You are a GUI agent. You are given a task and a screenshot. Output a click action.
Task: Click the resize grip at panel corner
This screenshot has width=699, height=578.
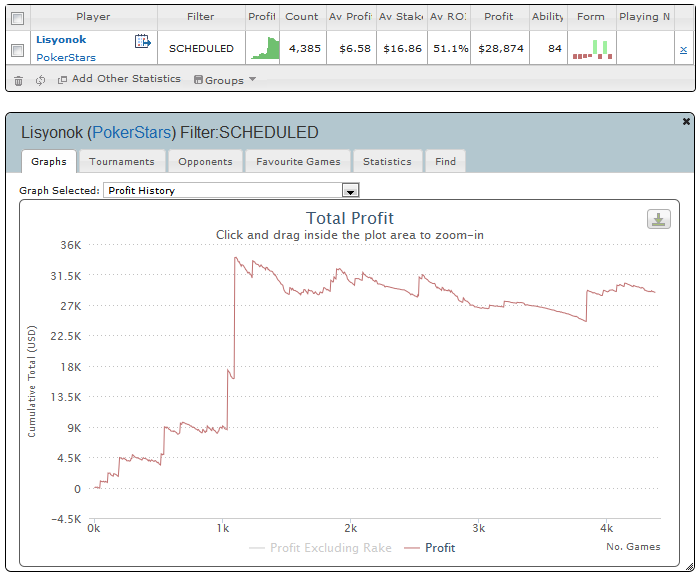(x=690, y=567)
